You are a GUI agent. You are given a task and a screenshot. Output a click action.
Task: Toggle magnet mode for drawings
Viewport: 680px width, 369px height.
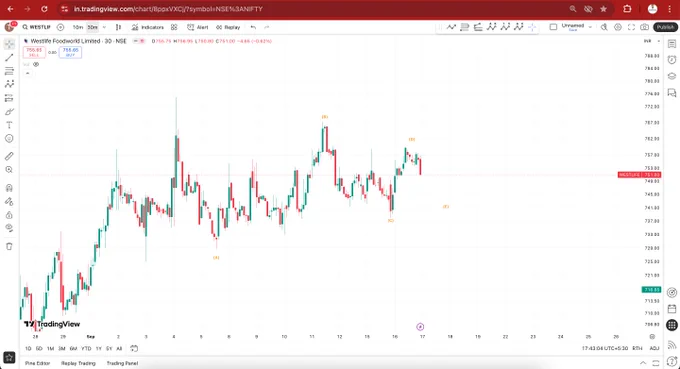(9, 188)
